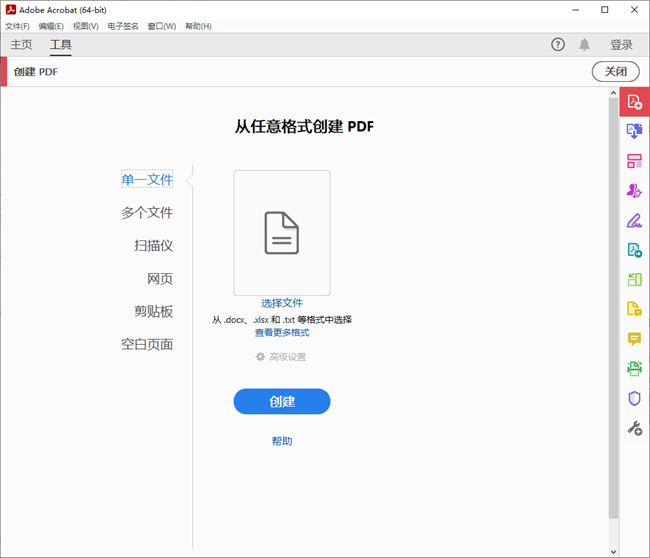Click the blue 创建 button

pyautogui.click(x=282, y=401)
